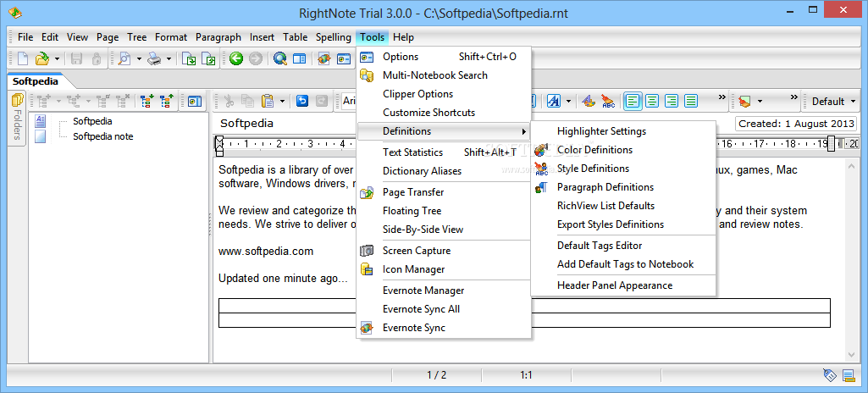Click the Evernote sync icon in the toolbar
Image resolution: width=868 pixels, height=393 pixels.
(325, 58)
